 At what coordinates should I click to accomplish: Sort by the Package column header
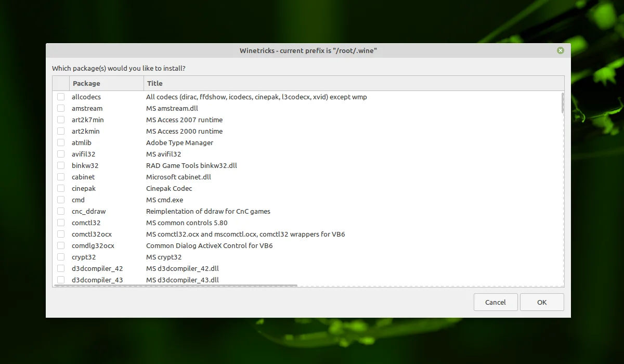(107, 83)
